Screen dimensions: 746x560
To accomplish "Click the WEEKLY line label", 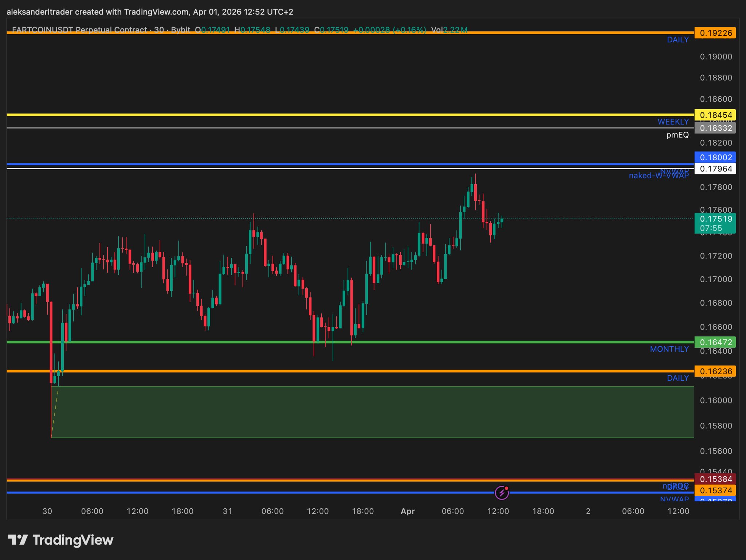I will click(673, 122).
